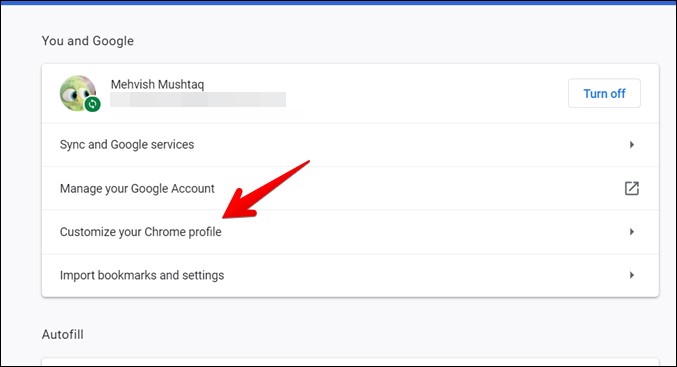677x367 pixels.
Task: Expand the Import bookmarks and settings arrow
Action: click(x=632, y=275)
